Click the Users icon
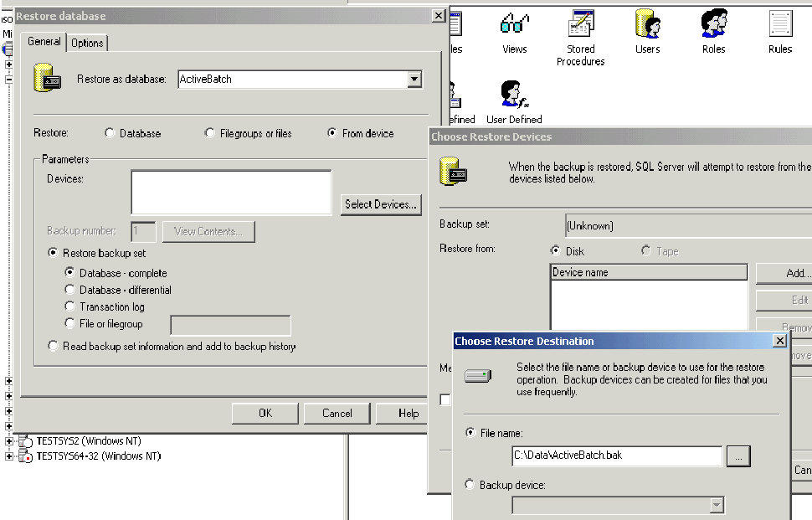The image size is (812, 520). 647,25
